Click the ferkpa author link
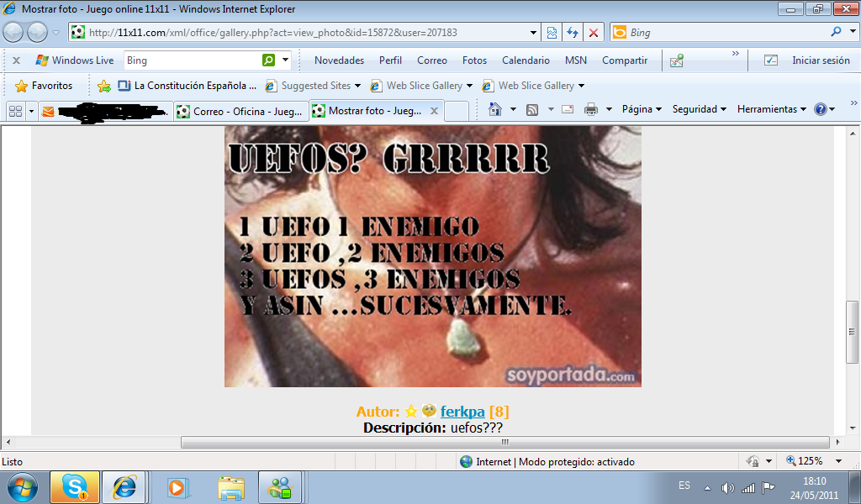 tap(462, 412)
